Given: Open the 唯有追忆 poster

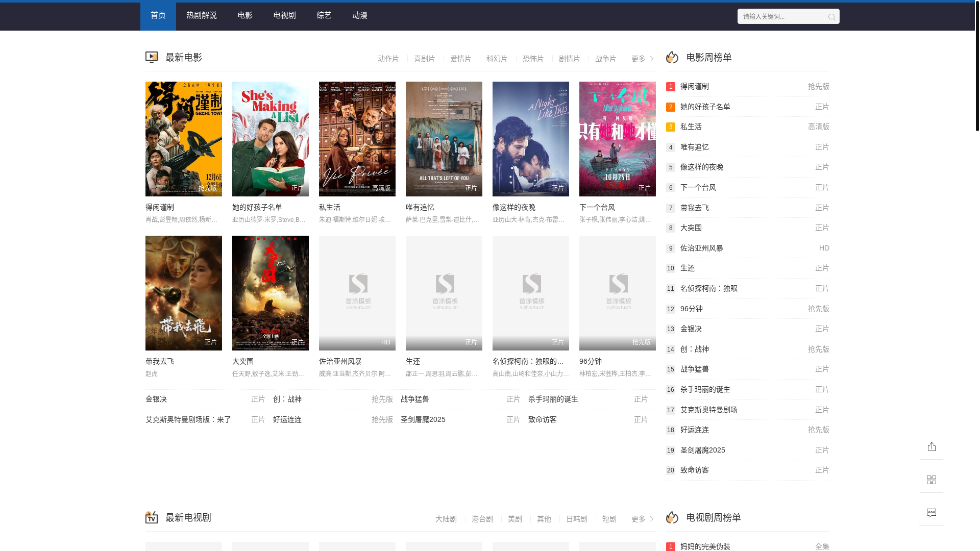Looking at the screenshot, I should pyautogui.click(x=444, y=139).
